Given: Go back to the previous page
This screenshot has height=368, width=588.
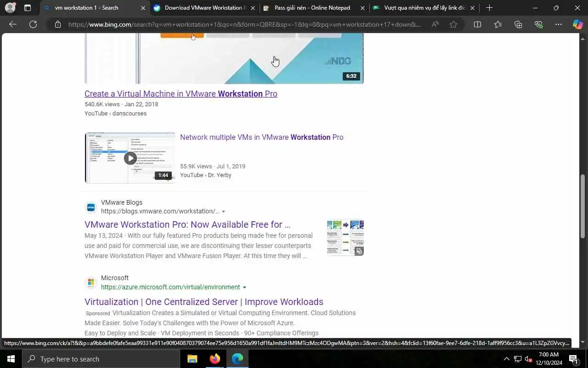Looking at the screenshot, I should 13,24.
